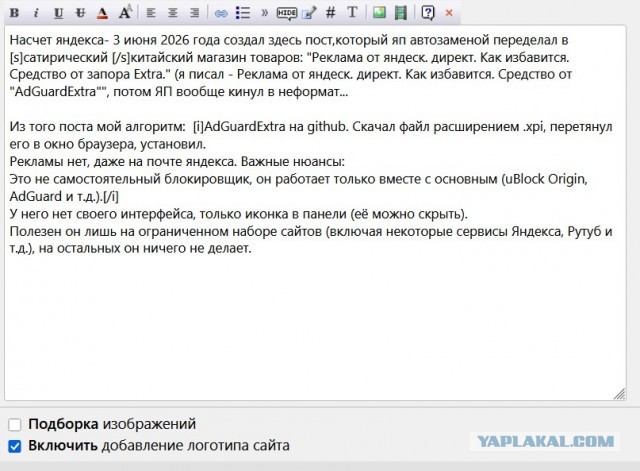The height and width of the screenshot is (471, 640).
Task: Insert a bulleted list
Action: [x=243, y=13]
